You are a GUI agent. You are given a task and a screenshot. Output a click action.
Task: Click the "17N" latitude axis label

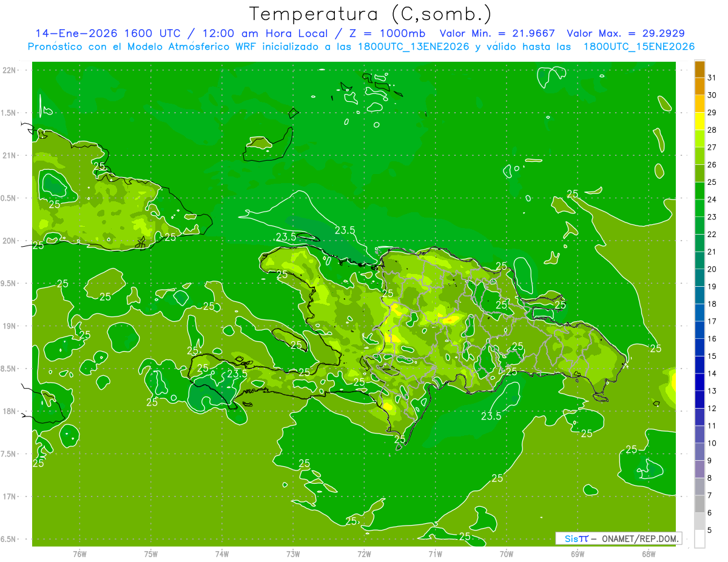pos(10,497)
